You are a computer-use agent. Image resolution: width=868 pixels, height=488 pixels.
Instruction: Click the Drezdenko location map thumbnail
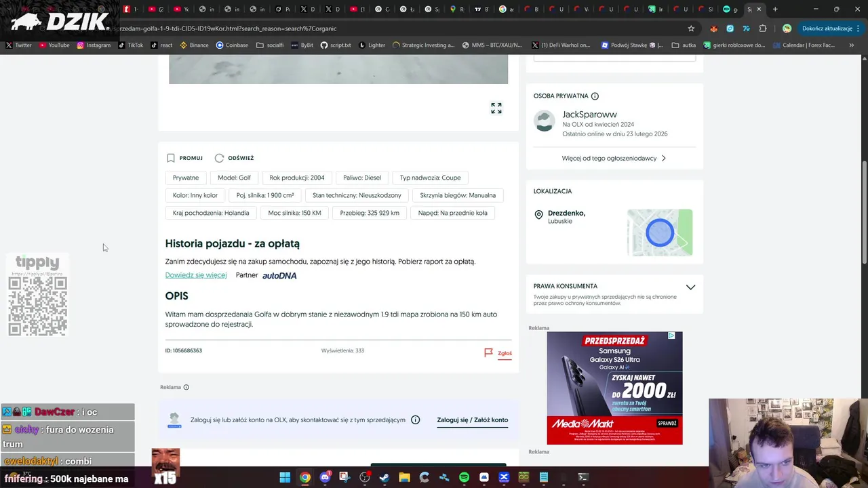(660, 232)
